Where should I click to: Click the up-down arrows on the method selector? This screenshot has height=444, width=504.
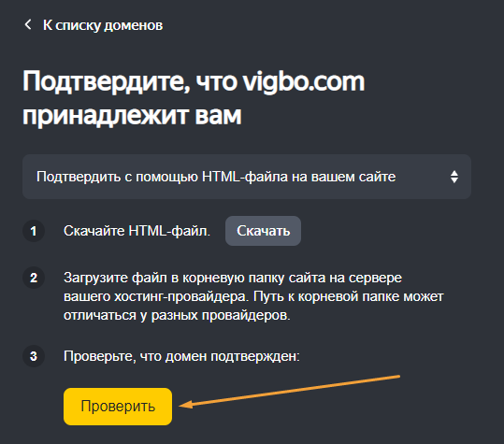[454, 177]
